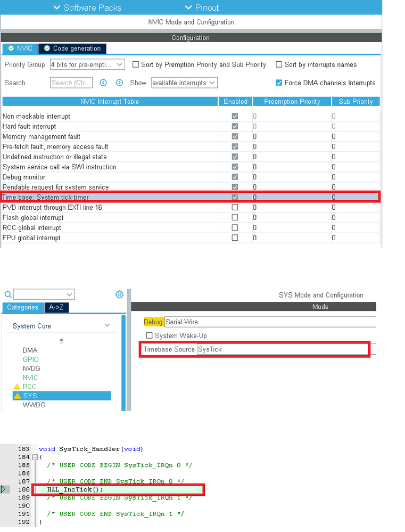
Task: Click the up/down sort arrows under System Core
Action: (61, 341)
